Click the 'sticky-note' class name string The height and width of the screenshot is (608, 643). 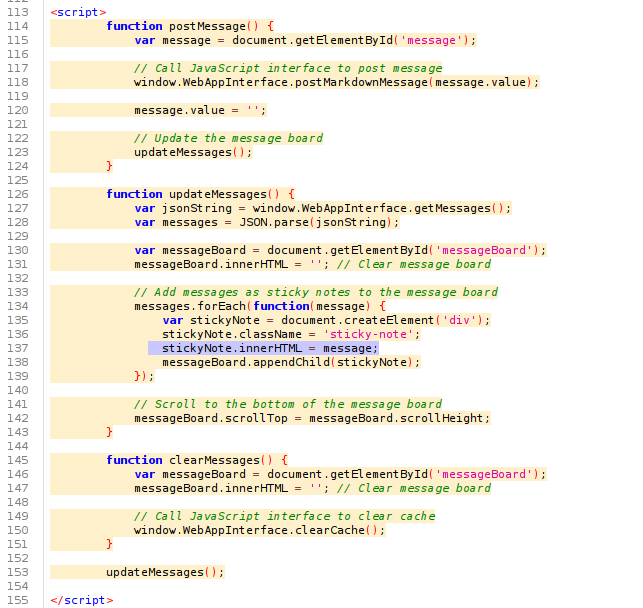[x=371, y=334]
